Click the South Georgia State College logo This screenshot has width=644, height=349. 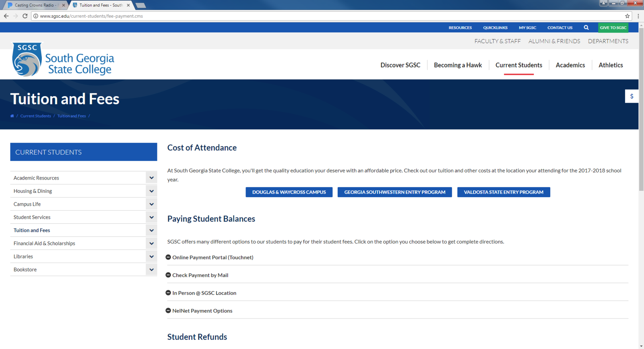click(63, 60)
